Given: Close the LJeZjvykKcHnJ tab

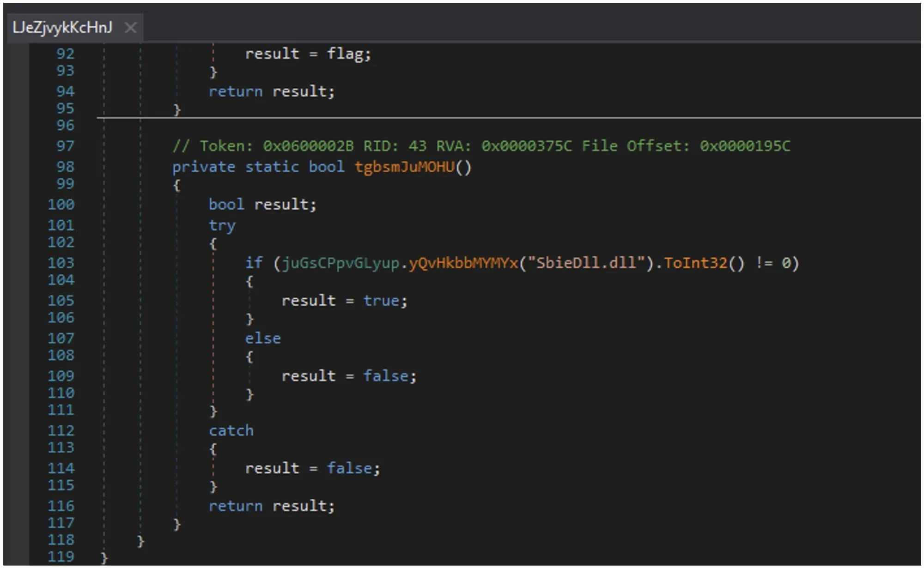Looking at the screenshot, I should coord(131,28).
